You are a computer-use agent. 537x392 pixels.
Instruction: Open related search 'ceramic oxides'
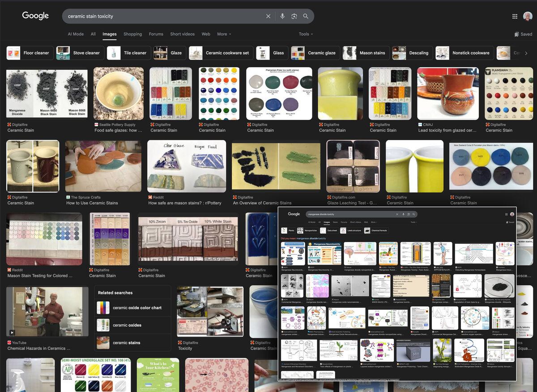point(133,325)
